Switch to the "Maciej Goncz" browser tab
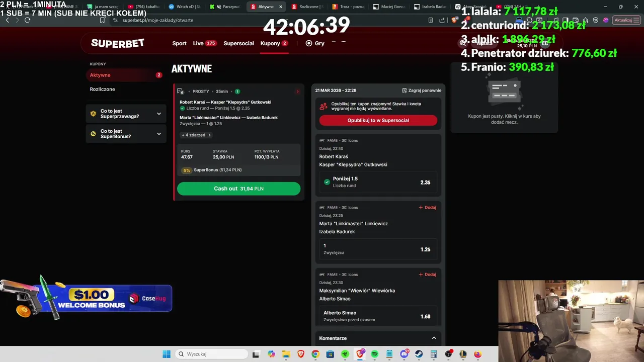This screenshot has height=362, width=644. point(389,7)
